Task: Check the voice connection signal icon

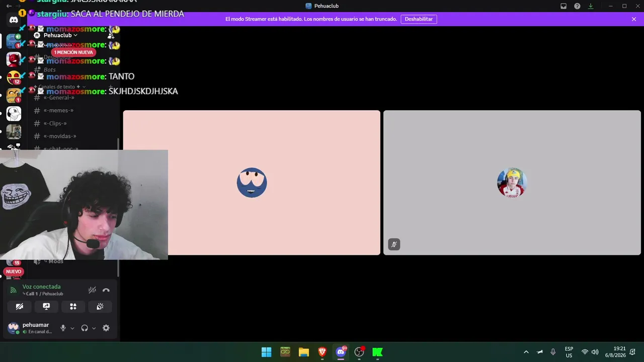Action: (14, 290)
